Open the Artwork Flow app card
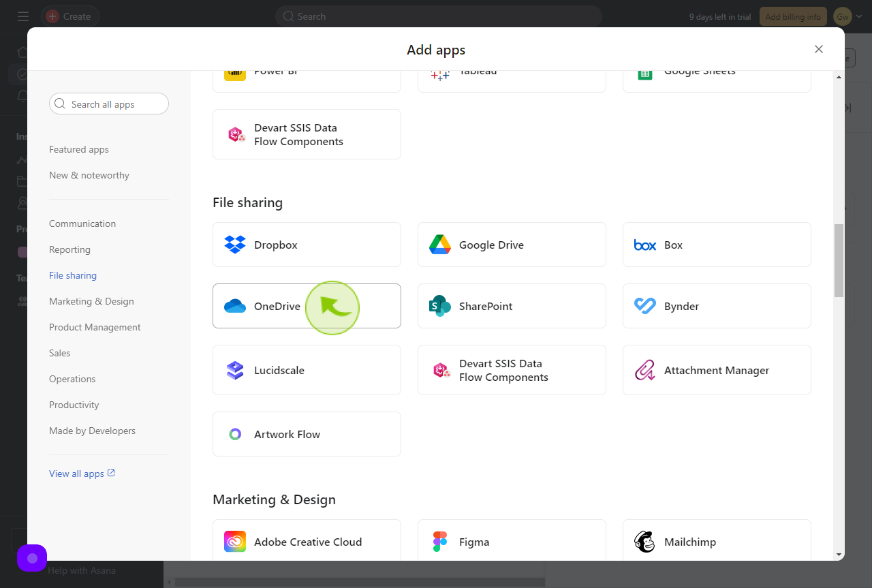 [x=307, y=434]
